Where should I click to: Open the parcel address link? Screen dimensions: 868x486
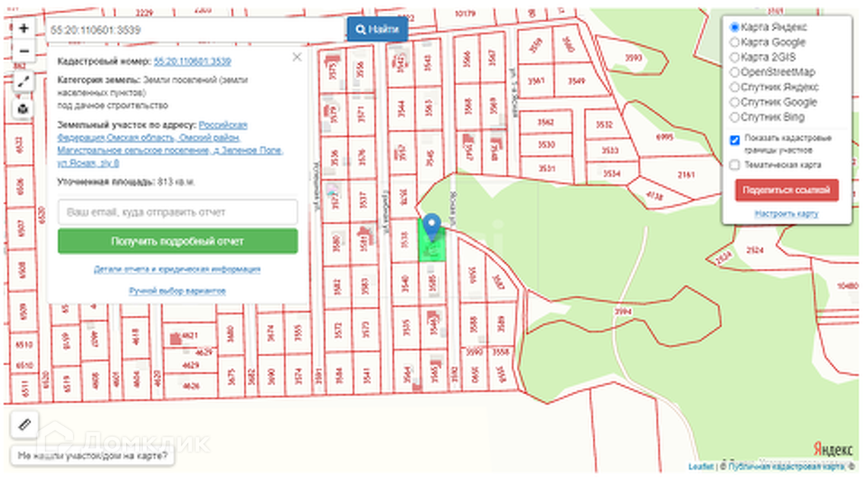pyautogui.click(x=170, y=144)
